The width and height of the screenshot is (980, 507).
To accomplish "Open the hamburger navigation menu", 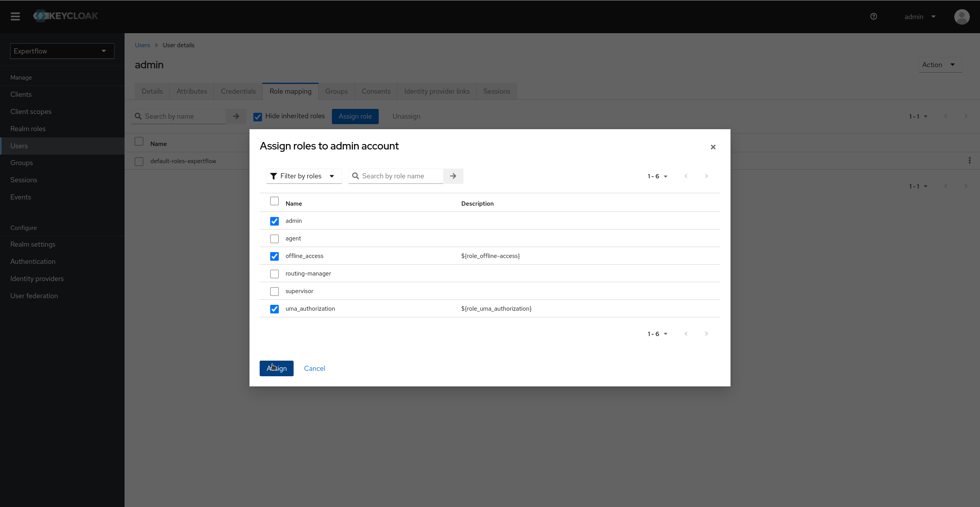I will (15, 16).
